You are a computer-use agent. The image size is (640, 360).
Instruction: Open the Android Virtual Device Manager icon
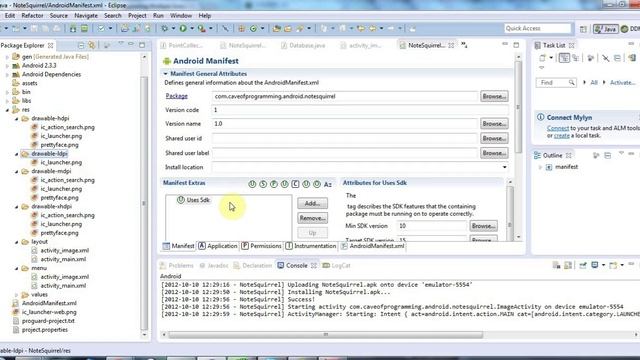(84, 29)
